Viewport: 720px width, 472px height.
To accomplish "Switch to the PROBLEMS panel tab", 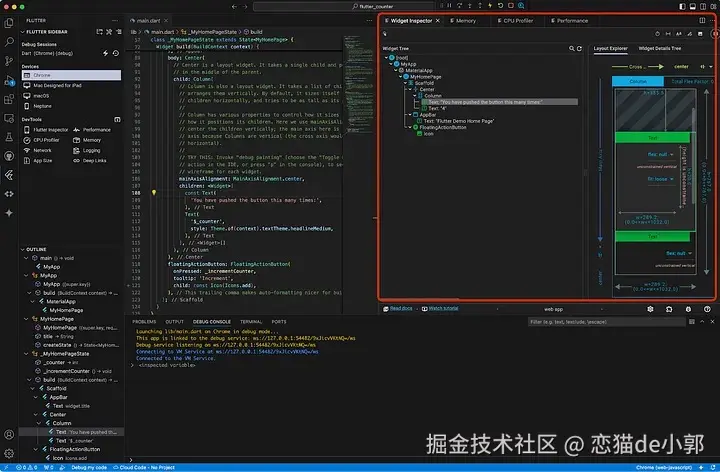I will click(x=144, y=322).
